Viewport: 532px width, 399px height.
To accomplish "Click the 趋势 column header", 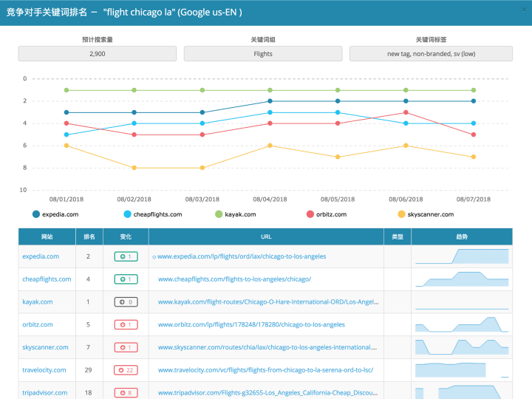I will click(x=462, y=237).
